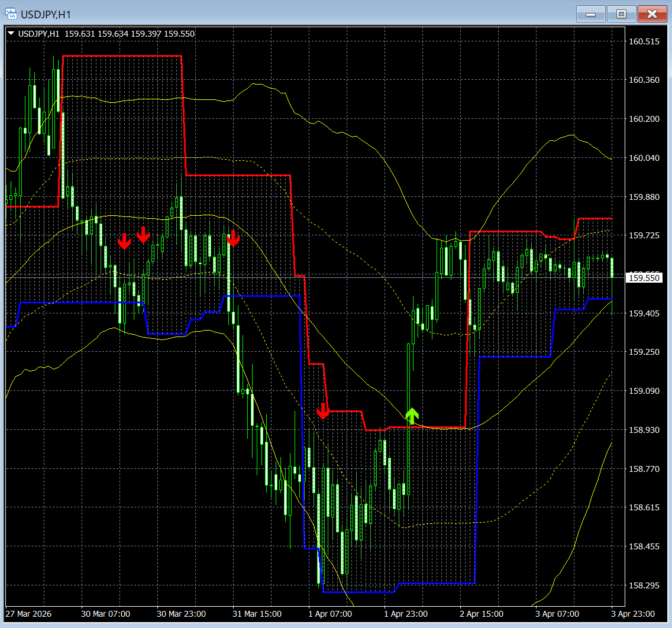Click the OHLC values 159.631 159.634 159.397 159.550
The image size is (672, 628).
click(x=130, y=34)
